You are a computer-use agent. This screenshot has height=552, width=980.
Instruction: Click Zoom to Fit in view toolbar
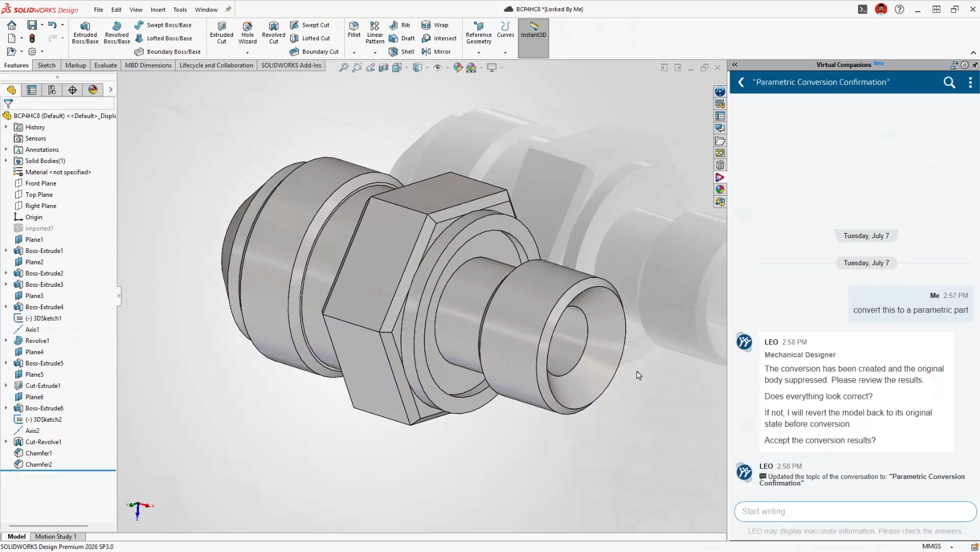344,68
